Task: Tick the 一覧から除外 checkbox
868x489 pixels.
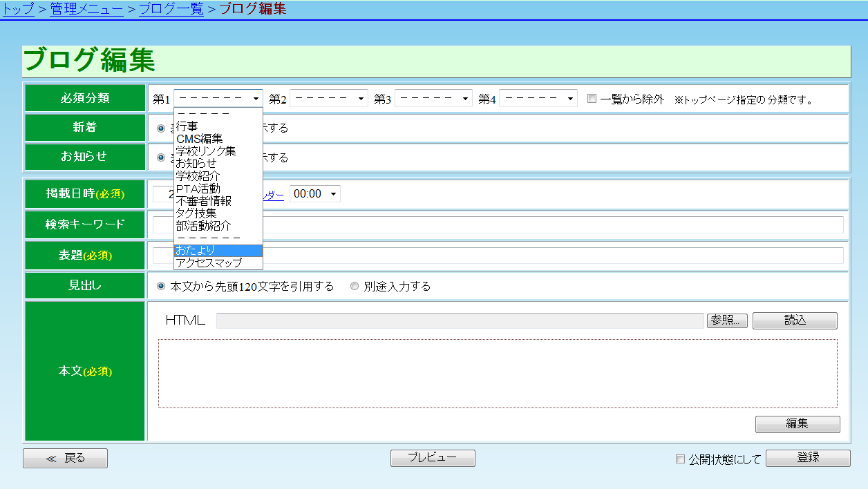Action: (592, 99)
